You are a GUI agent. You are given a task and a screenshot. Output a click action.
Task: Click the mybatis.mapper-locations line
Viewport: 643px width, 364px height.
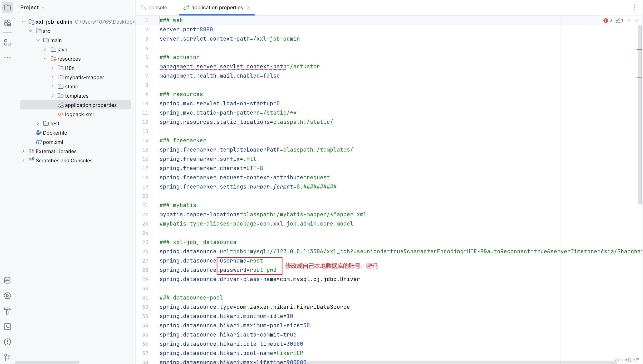pos(263,214)
